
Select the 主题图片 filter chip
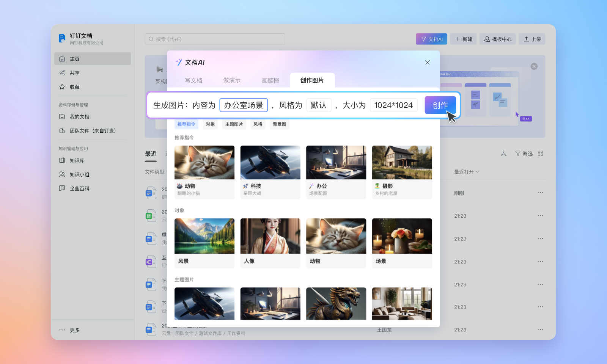pyautogui.click(x=234, y=124)
